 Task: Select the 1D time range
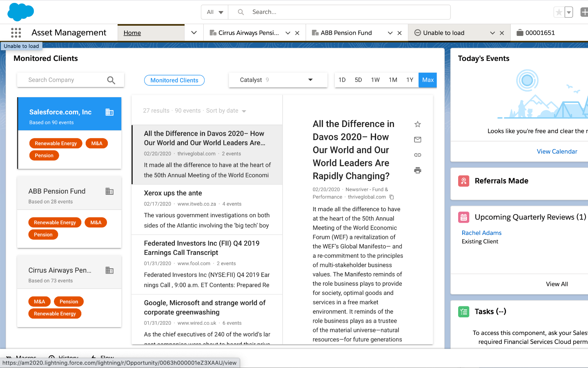tap(342, 80)
